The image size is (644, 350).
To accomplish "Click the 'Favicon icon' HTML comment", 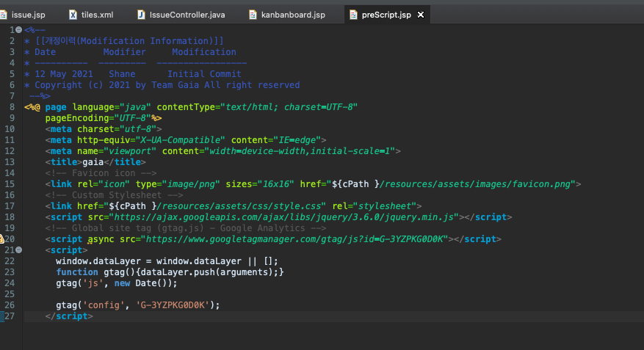I will [101, 173].
